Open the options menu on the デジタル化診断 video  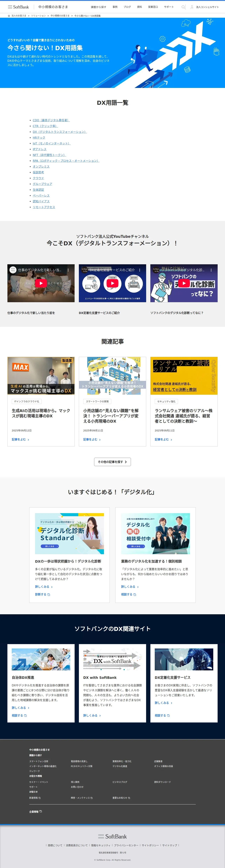click(211, 270)
